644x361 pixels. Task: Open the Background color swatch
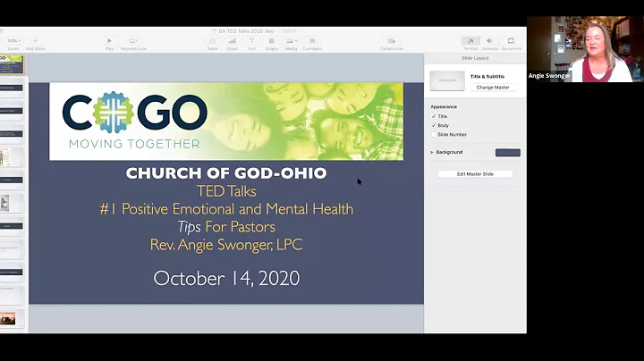click(508, 152)
